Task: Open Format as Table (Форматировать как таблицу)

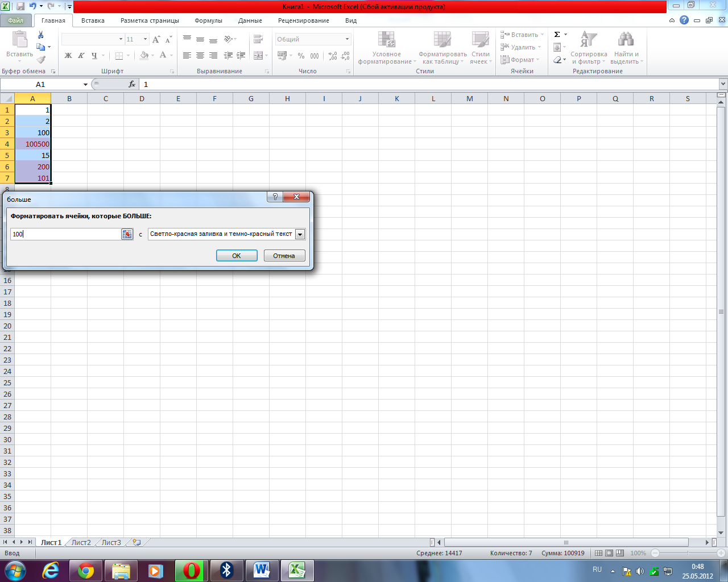Action: (442, 48)
